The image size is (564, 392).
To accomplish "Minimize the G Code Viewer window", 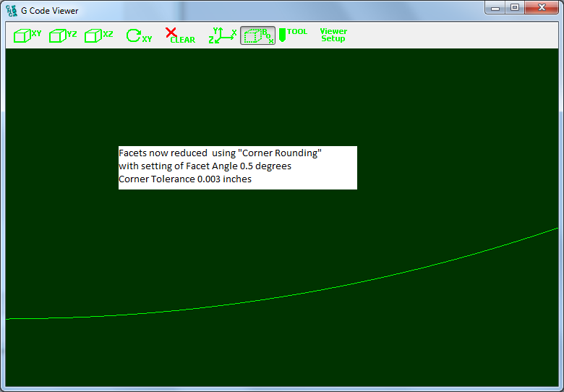I will [x=496, y=8].
